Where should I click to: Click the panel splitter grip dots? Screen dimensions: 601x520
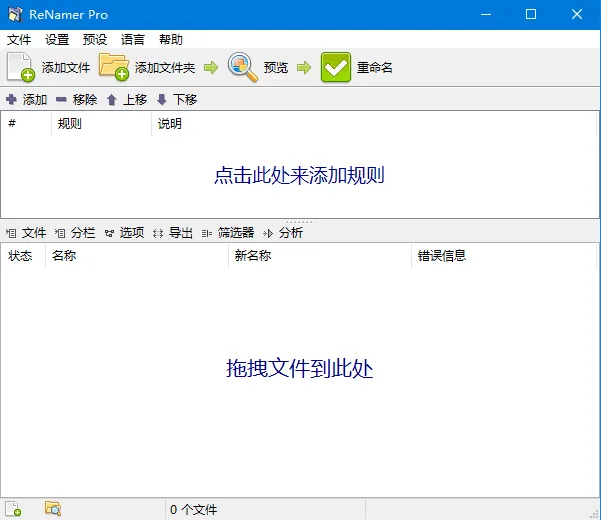300,221
